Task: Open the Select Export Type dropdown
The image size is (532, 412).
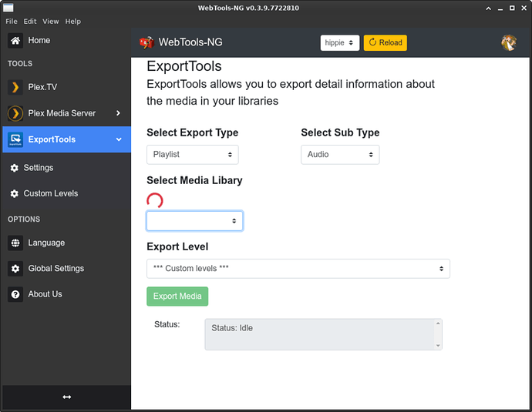Action: [x=192, y=154]
